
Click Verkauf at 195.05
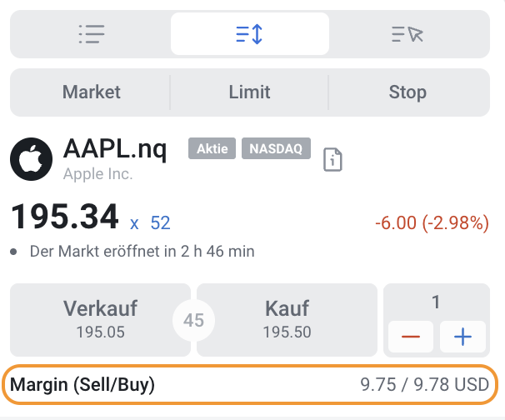[100, 320]
